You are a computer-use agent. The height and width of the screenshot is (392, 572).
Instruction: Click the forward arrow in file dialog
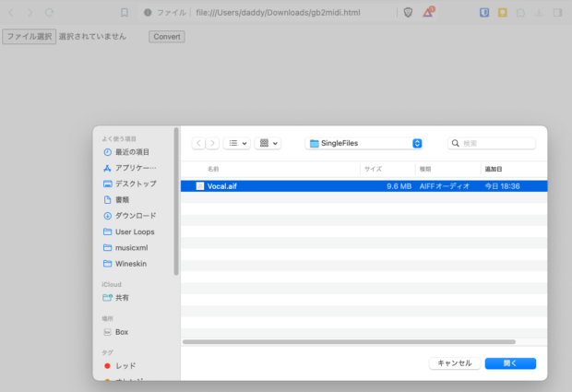[212, 144]
